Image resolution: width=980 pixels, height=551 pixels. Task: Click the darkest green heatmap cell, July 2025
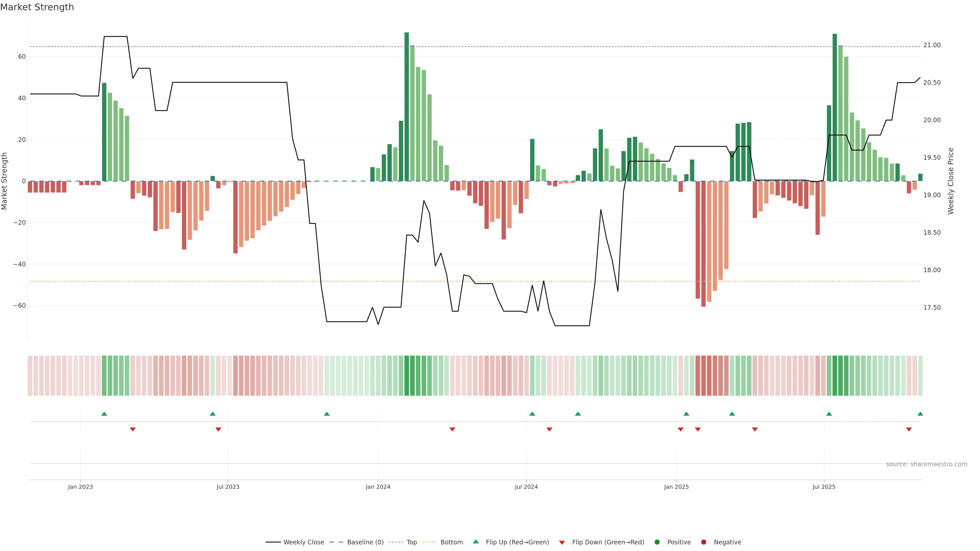[x=835, y=375]
